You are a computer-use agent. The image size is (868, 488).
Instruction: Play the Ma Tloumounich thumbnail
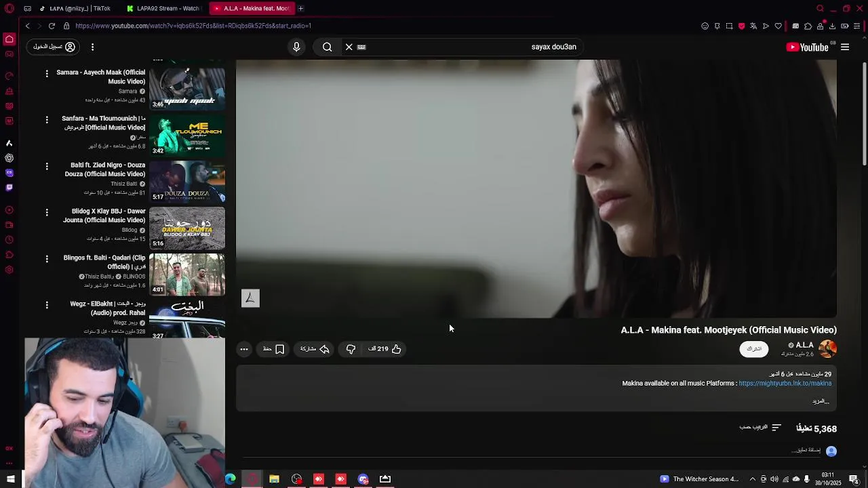click(187, 135)
